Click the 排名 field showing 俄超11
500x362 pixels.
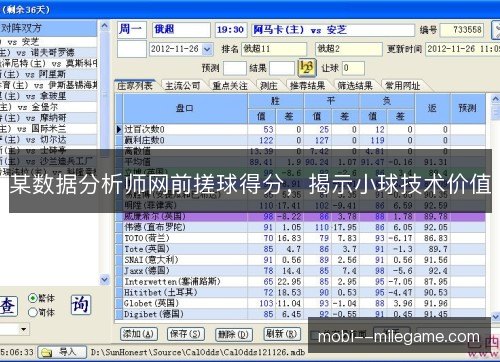tap(274, 49)
